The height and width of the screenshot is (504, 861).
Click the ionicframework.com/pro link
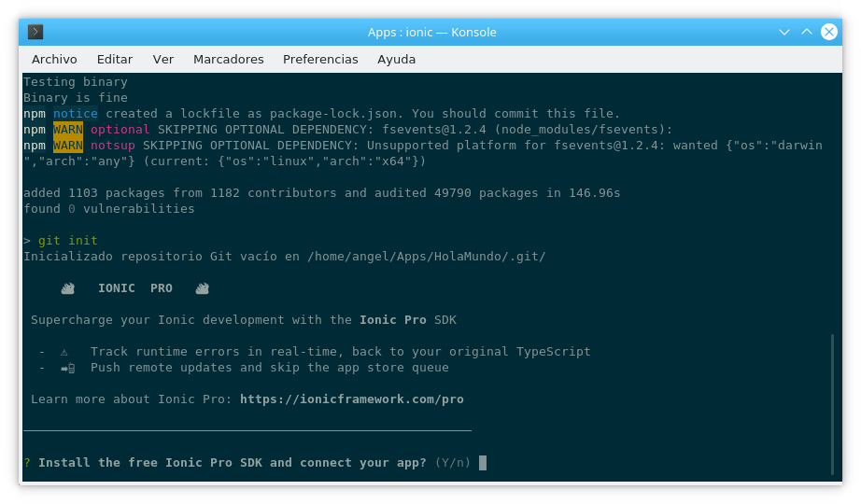click(352, 399)
